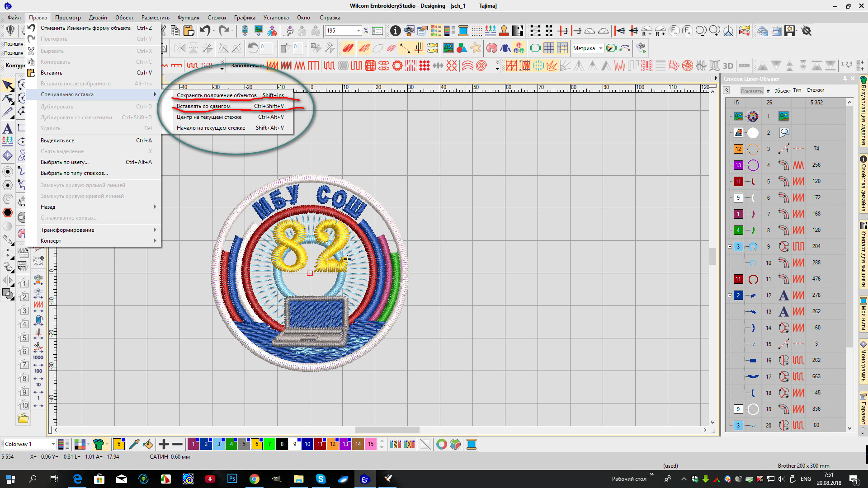Select green color swatch number 7

(x=269, y=444)
